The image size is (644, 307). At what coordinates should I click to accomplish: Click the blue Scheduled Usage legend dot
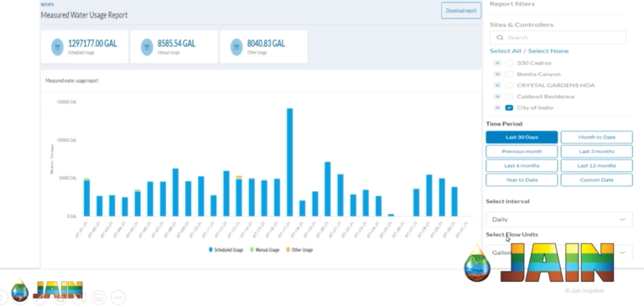(x=210, y=250)
